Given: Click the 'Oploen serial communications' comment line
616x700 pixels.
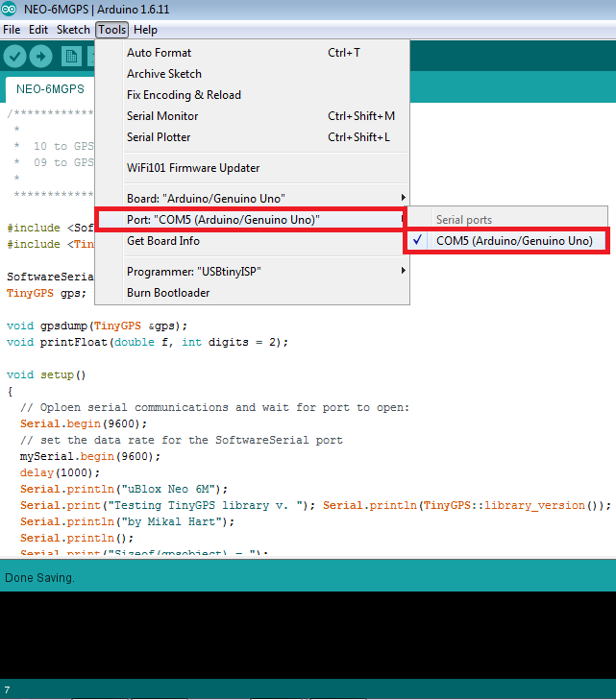Looking at the screenshot, I should pyautogui.click(x=214, y=407).
